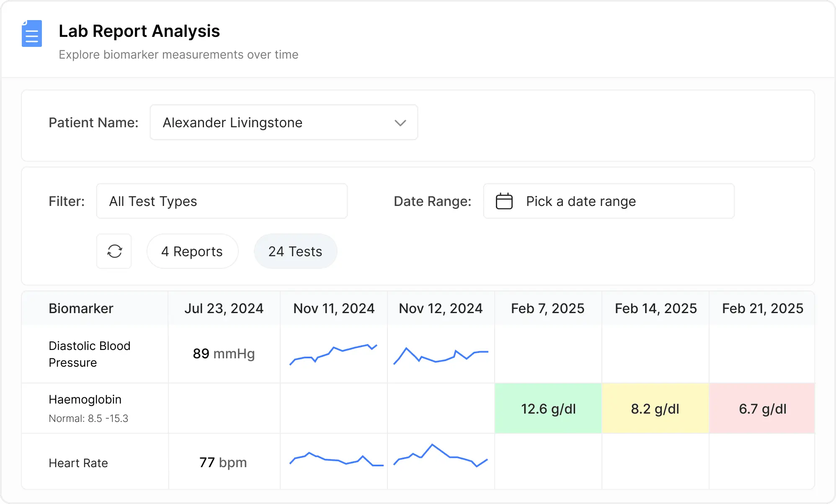Click the Pick a date range field
836x504 pixels.
tap(609, 201)
